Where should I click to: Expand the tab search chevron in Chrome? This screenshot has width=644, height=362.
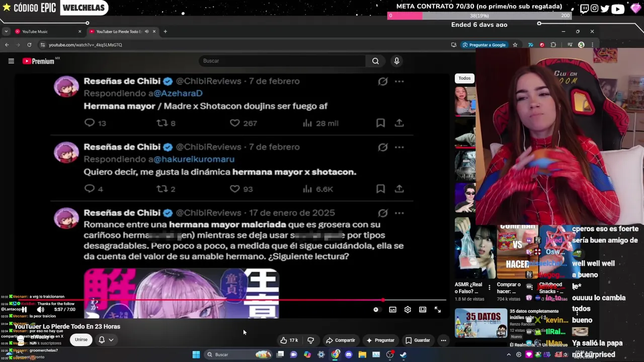point(6,32)
